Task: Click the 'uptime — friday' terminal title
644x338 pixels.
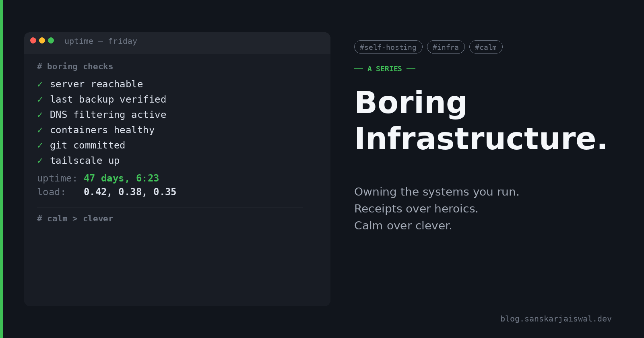Action: (101, 41)
